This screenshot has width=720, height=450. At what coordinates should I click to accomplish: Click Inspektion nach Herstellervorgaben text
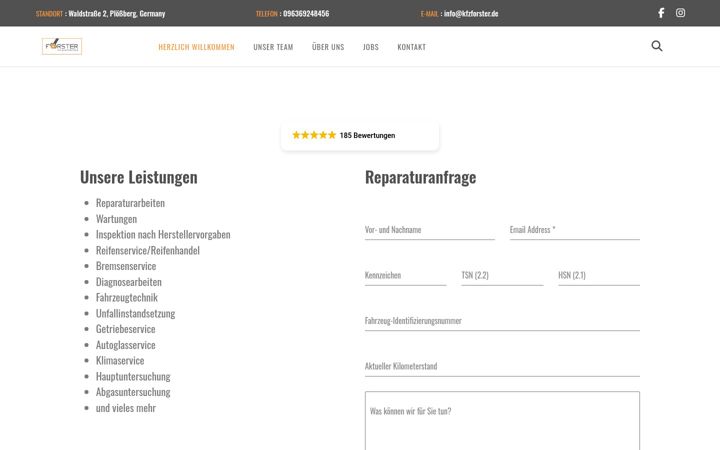(163, 235)
